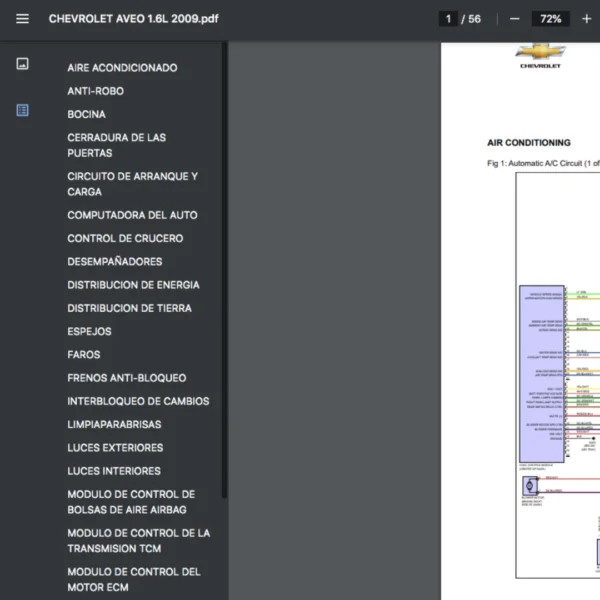This screenshot has height=600, width=600.
Task: Select MODULO DE CONTROL DEL MOTOR ECM
Action: pos(134,579)
